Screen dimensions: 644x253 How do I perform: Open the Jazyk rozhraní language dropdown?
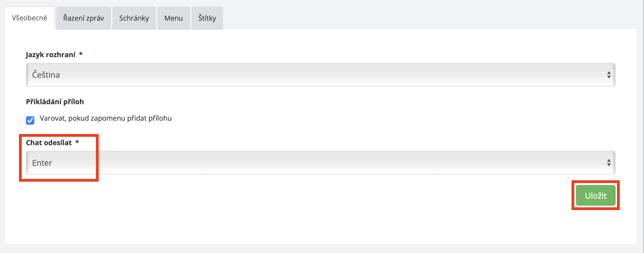[320, 75]
